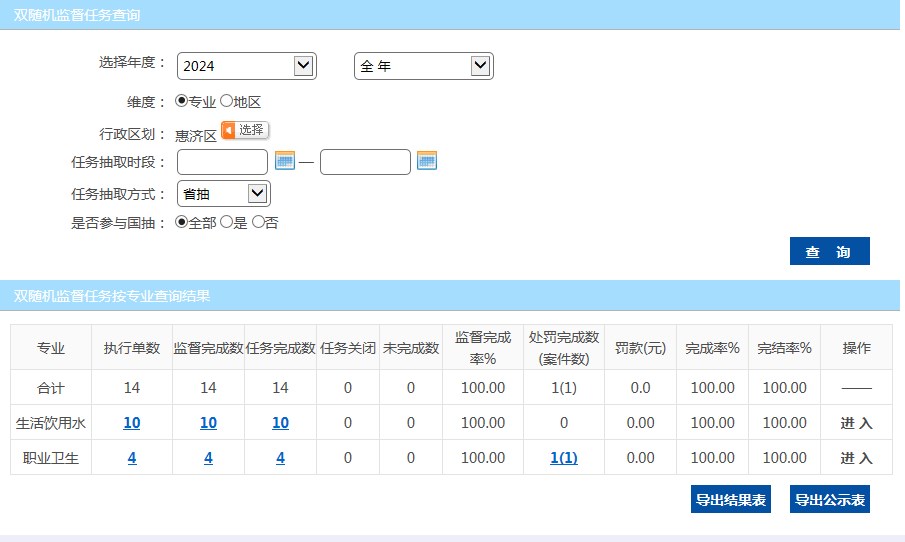The image size is (905, 542).
Task: Click the 完结率% column header
Action: (784, 348)
